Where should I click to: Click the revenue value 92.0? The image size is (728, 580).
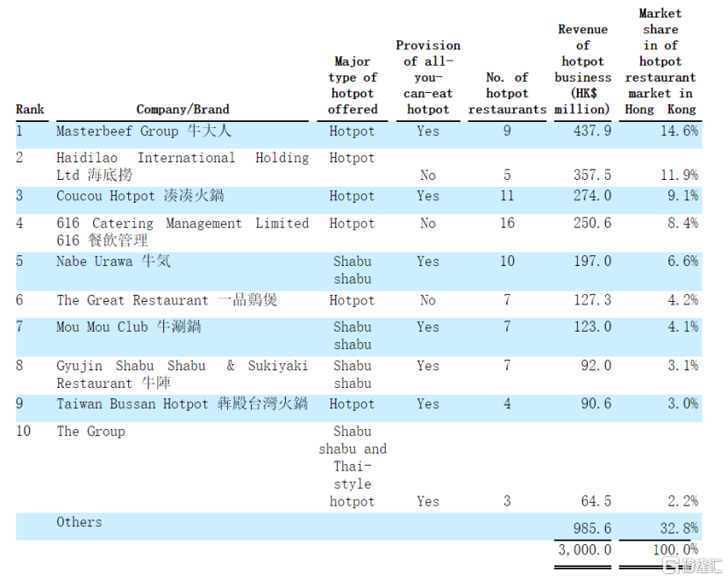tap(596, 365)
